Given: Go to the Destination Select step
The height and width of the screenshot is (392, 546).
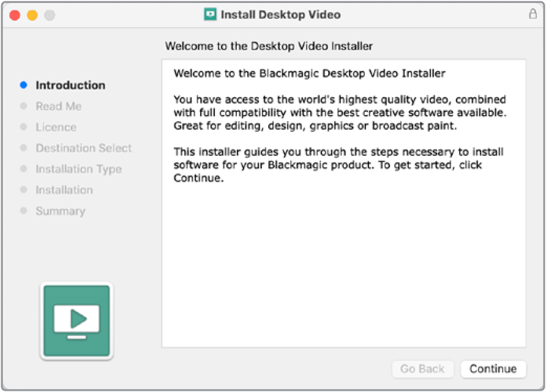Looking at the screenshot, I should click(x=84, y=148).
